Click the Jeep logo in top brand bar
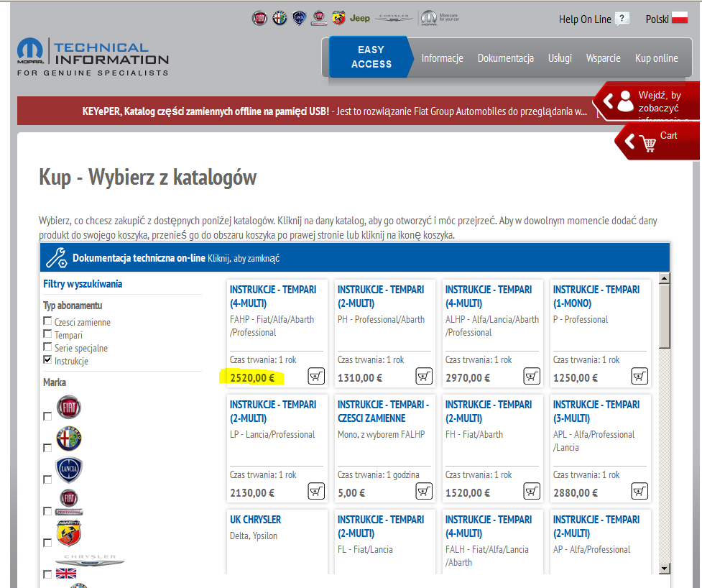The height and width of the screenshot is (588, 702). coord(359,19)
